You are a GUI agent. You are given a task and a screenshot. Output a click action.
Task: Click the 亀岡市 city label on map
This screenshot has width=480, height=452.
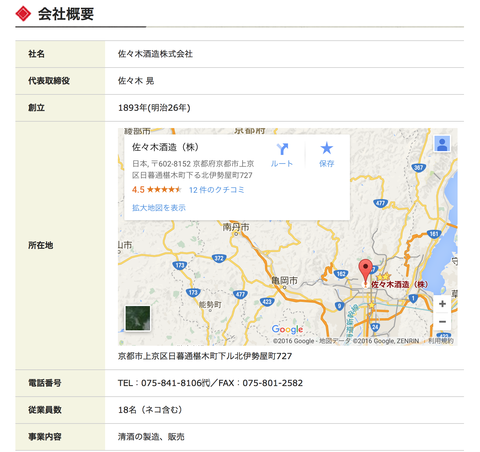click(284, 280)
